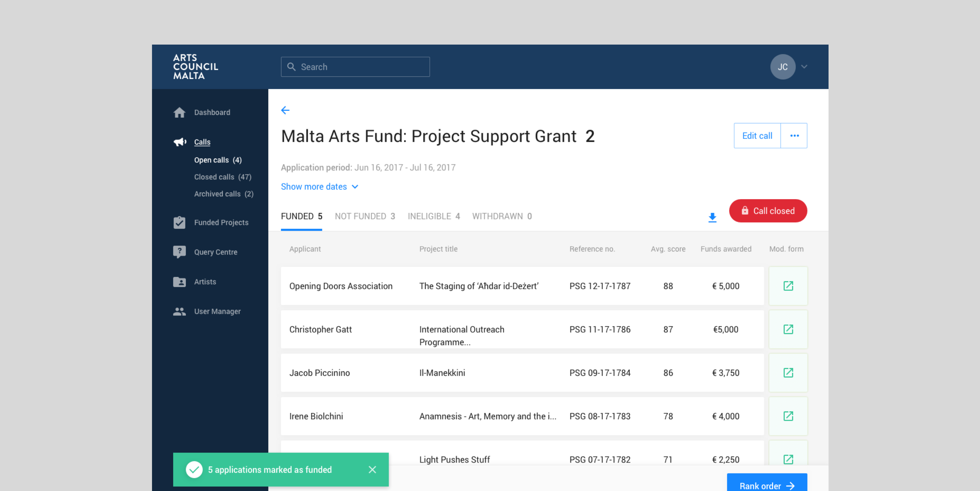Click the Project title column header
This screenshot has width=980, height=491.
coord(438,249)
